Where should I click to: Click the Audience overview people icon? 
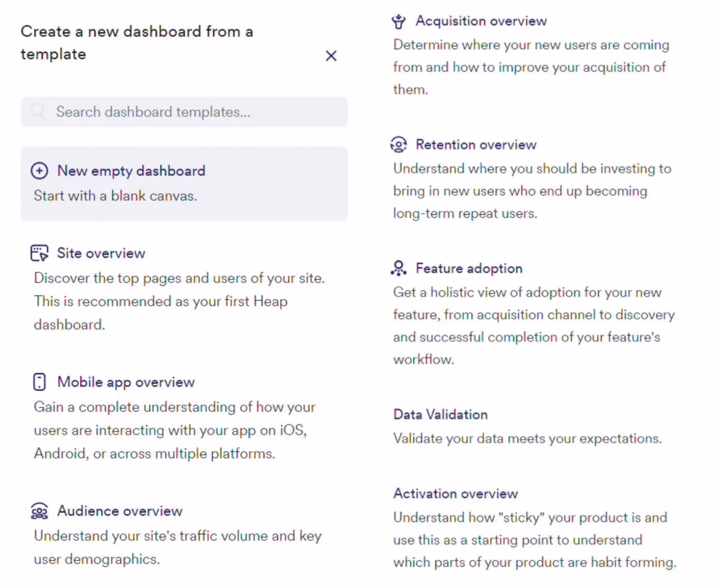point(39,511)
